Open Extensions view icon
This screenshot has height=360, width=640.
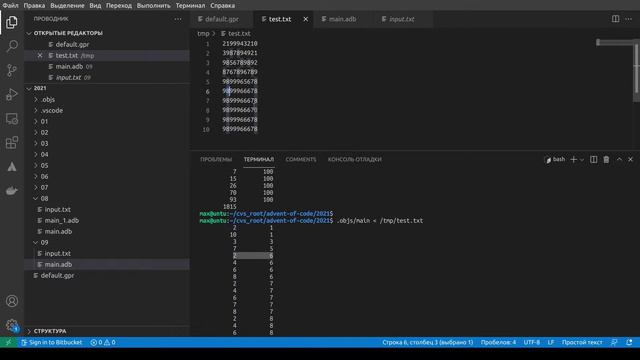pos(12,142)
